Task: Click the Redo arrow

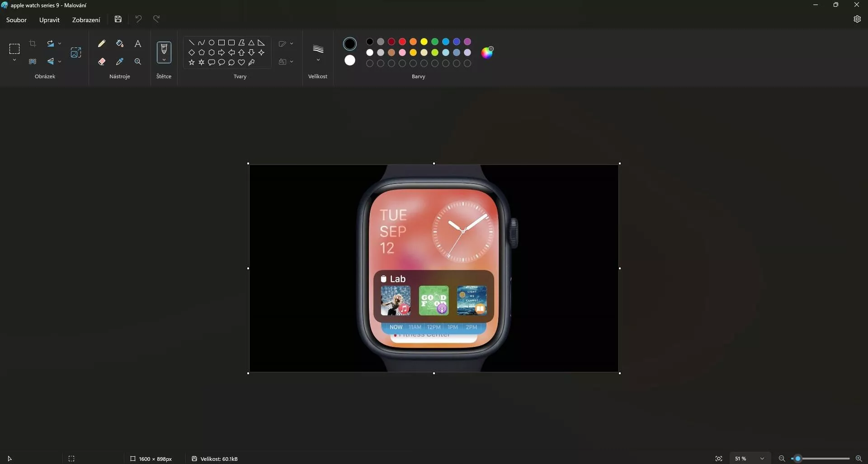Action: (x=156, y=19)
